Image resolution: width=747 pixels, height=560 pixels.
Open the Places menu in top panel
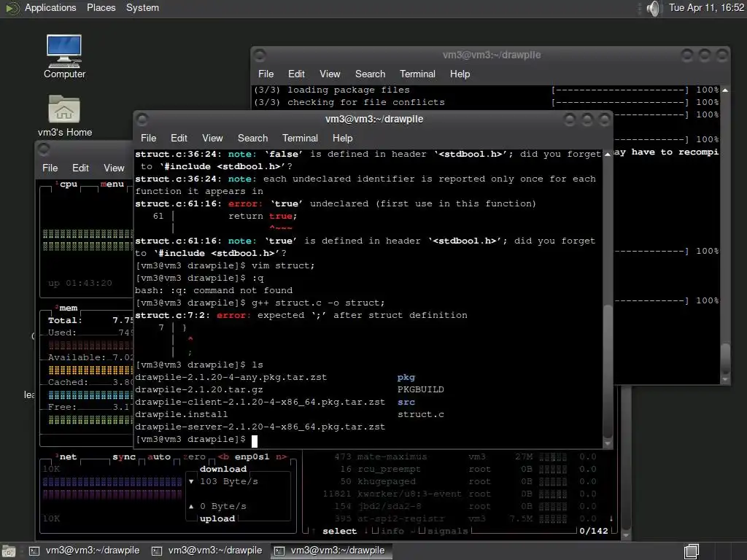(x=101, y=7)
